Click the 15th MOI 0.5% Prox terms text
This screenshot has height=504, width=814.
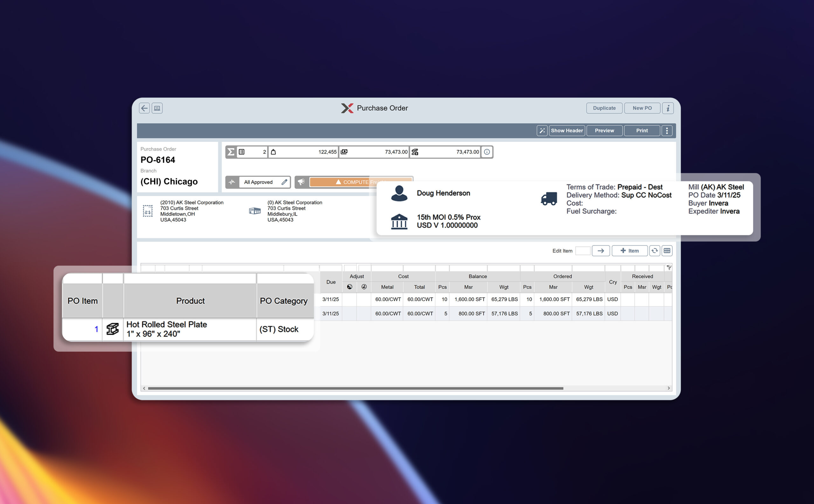(448, 217)
